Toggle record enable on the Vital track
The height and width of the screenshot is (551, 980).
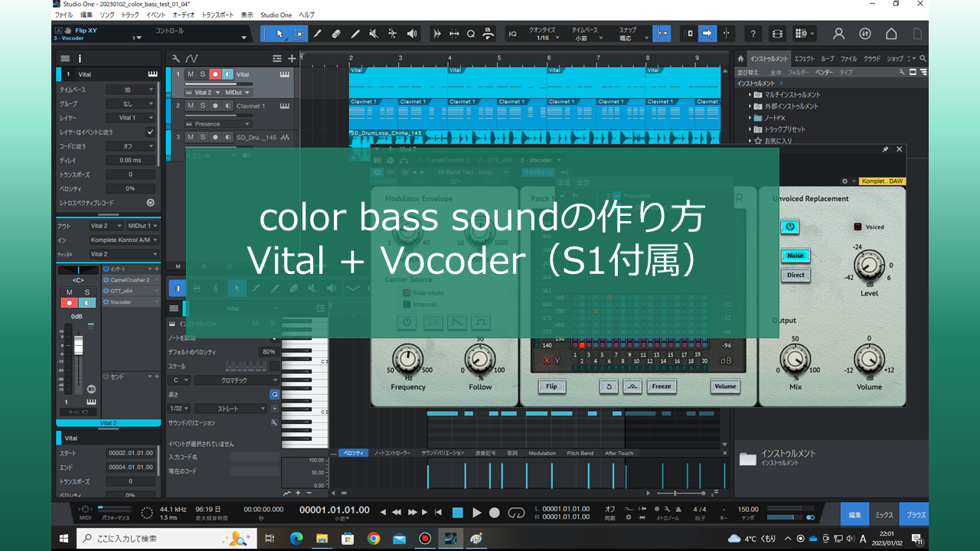[215, 75]
